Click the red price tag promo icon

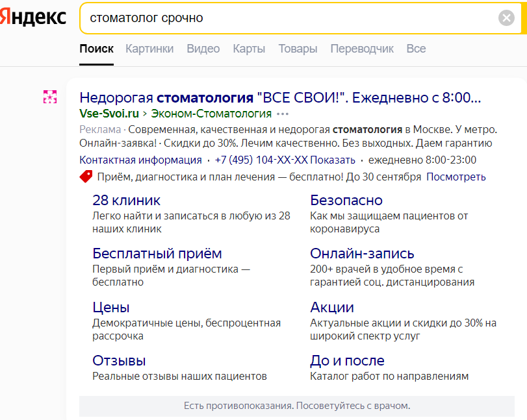(86, 177)
